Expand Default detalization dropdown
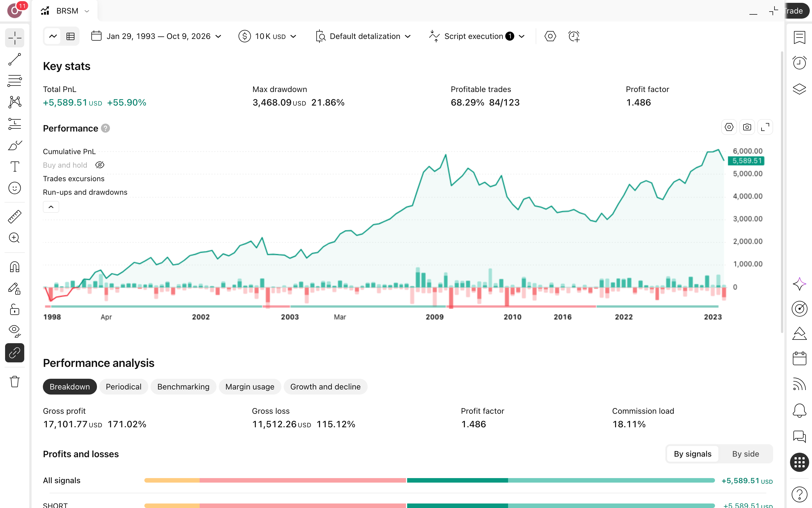Viewport: 812px width, 508px height. (363, 36)
